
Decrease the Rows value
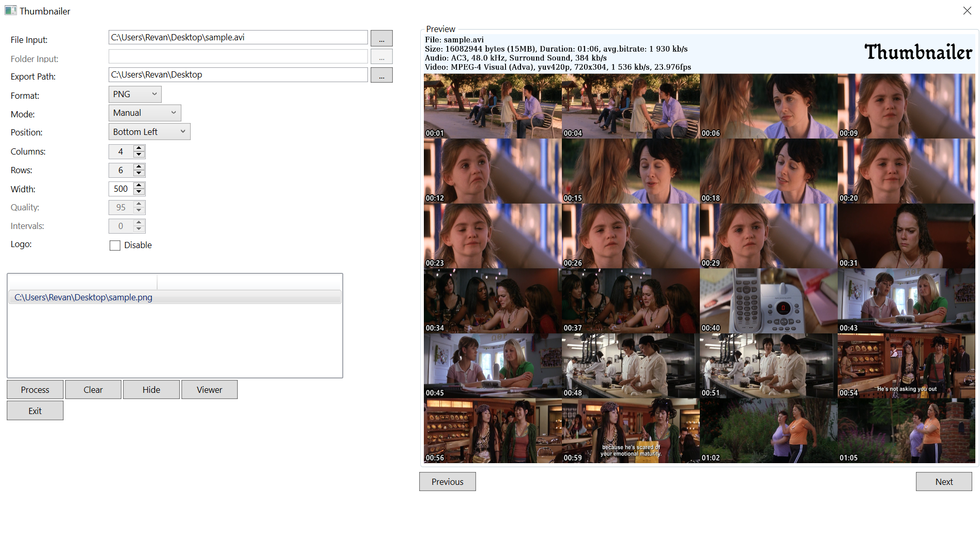[x=139, y=173]
